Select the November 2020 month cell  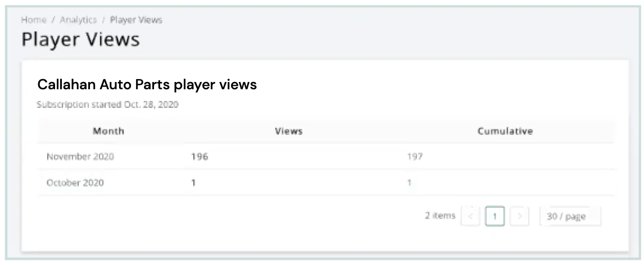(x=80, y=157)
